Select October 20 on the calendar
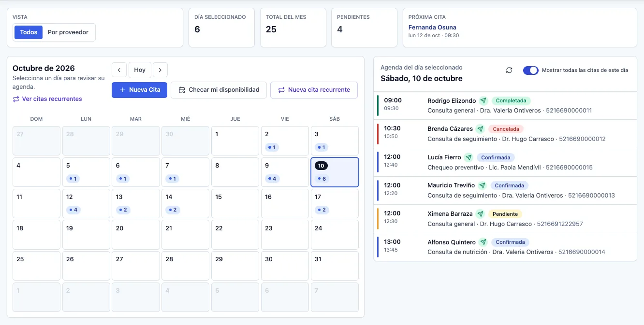644x325 pixels. [x=136, y=235]
